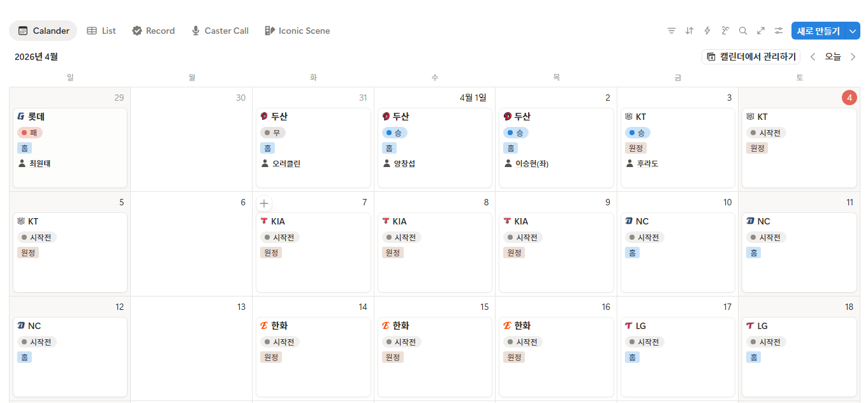
Task: Click 캘린더에서 관리하기 button
Action: [751, 57]
